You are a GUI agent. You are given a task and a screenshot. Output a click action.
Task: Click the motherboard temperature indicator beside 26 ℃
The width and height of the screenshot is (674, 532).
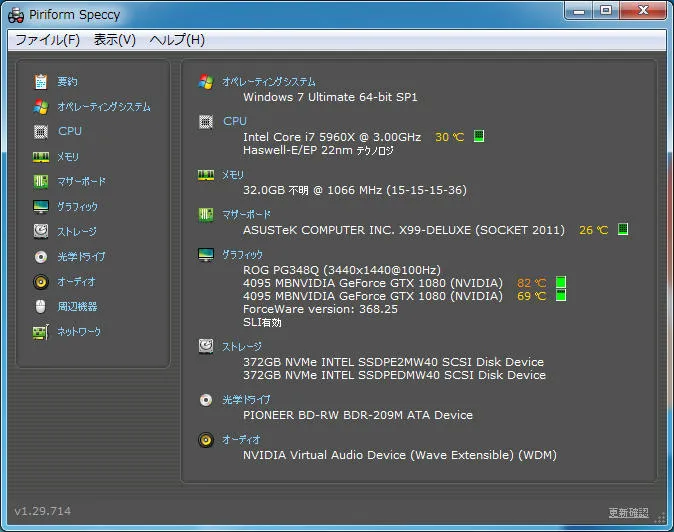(x=623, y=229)
